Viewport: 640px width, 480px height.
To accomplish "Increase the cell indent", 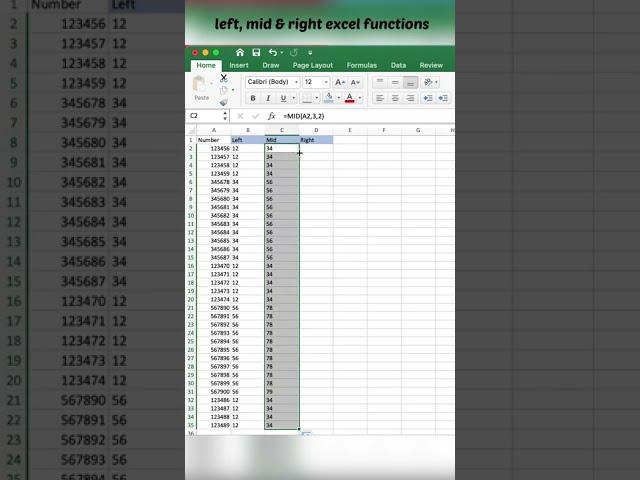I will (x=443, y=98).
